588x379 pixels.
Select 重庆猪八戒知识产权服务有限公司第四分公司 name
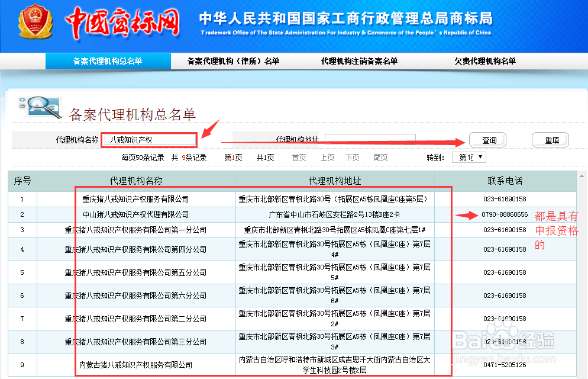point(135,249)
